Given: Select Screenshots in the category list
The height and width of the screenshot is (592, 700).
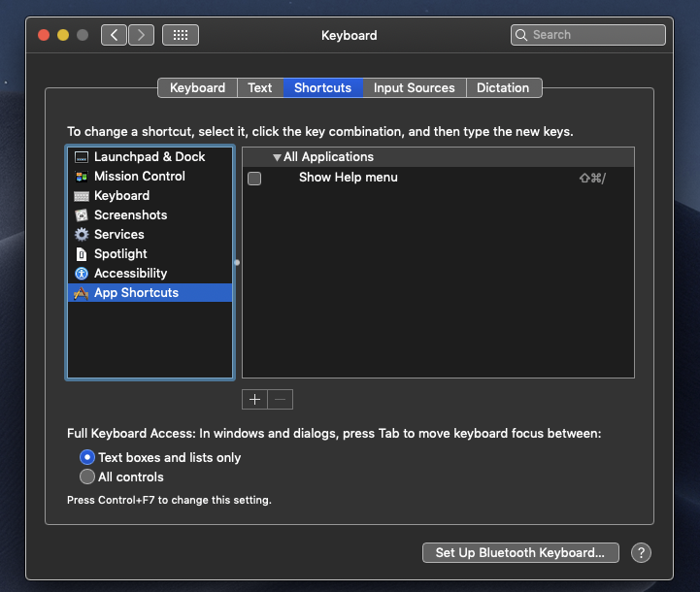Looking at the screenshot, I should point(150,215).
